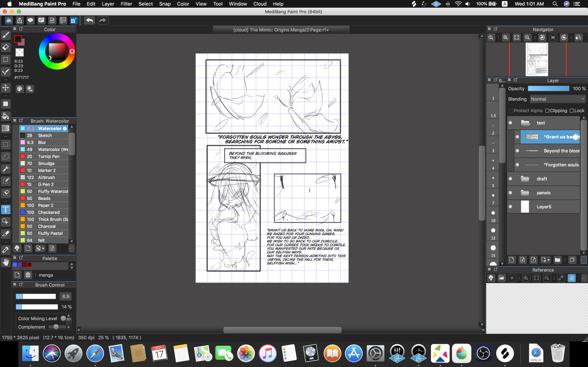Screen dimensions: 588x367
Task: Zoom in using Navigator panel icon
Action: tap(506, 37)
